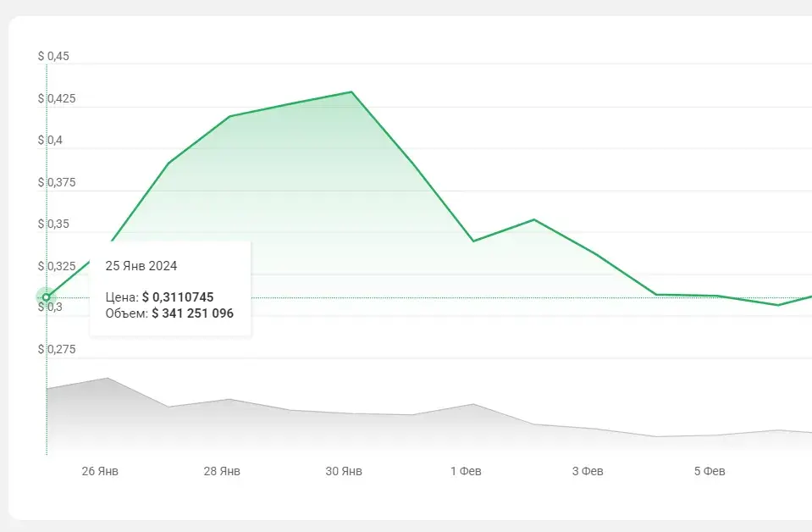
Task: Click the $ 0,35 price axis label
Action: point(53,224)
